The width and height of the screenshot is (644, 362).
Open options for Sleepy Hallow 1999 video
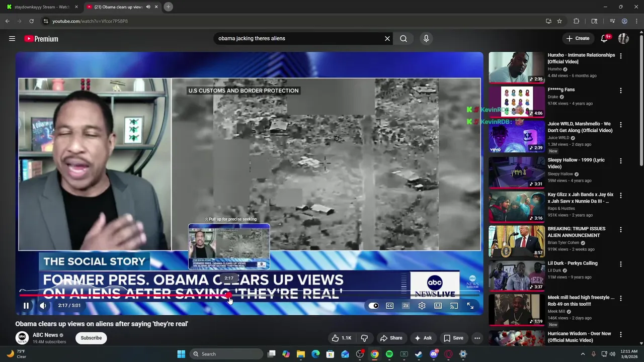coord(621,161)
